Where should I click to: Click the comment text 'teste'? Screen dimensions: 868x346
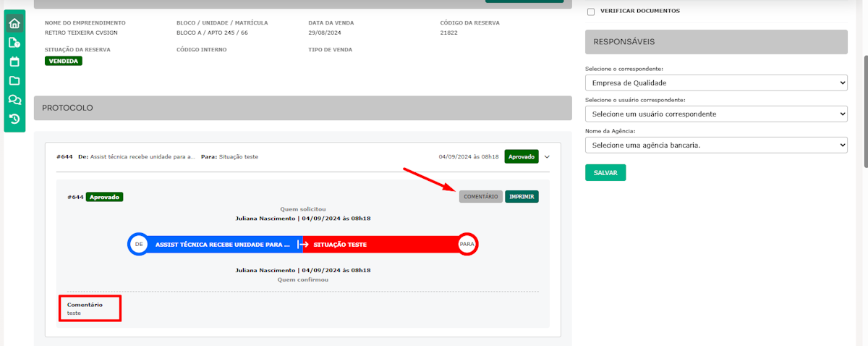pos(74,313)
